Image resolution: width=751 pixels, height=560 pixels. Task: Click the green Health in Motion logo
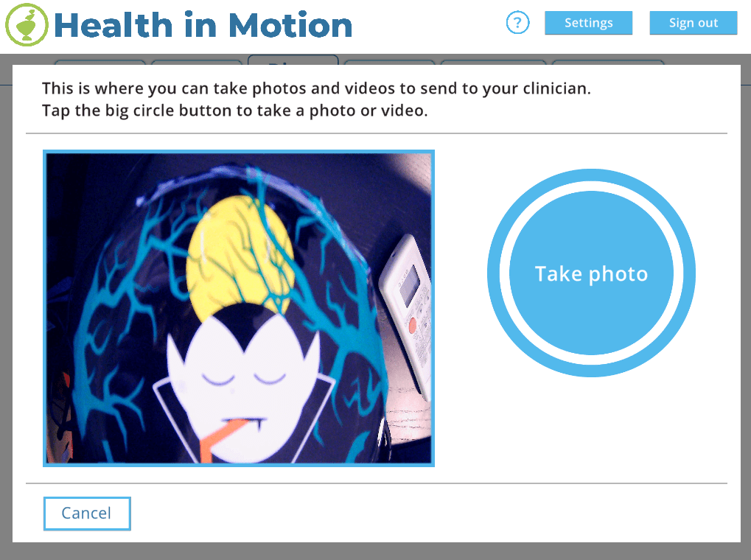click(x=27, y=25)
